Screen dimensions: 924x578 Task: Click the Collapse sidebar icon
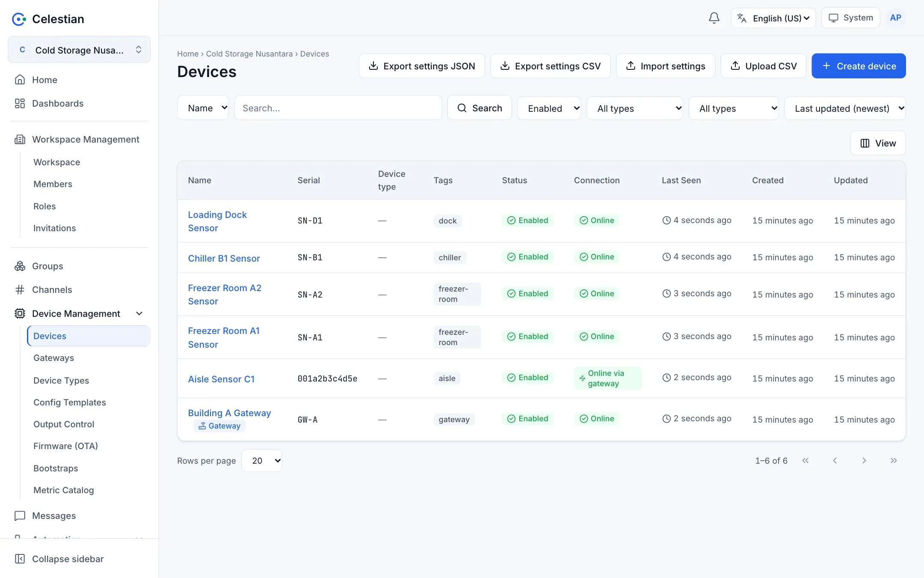click(x=20, y=559)
